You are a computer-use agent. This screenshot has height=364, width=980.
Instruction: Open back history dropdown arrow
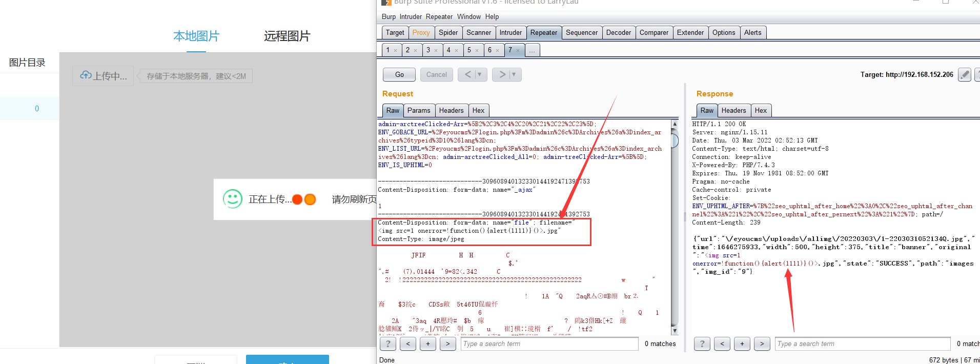point(481,74)
